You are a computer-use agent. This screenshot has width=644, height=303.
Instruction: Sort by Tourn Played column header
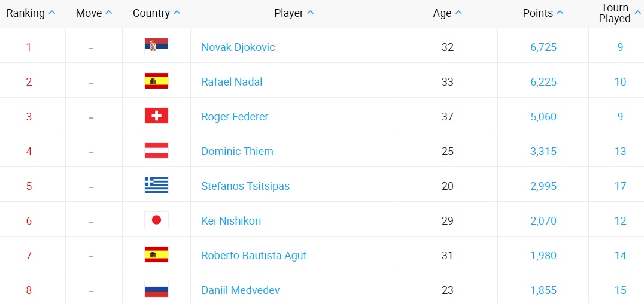pos(615,13)
